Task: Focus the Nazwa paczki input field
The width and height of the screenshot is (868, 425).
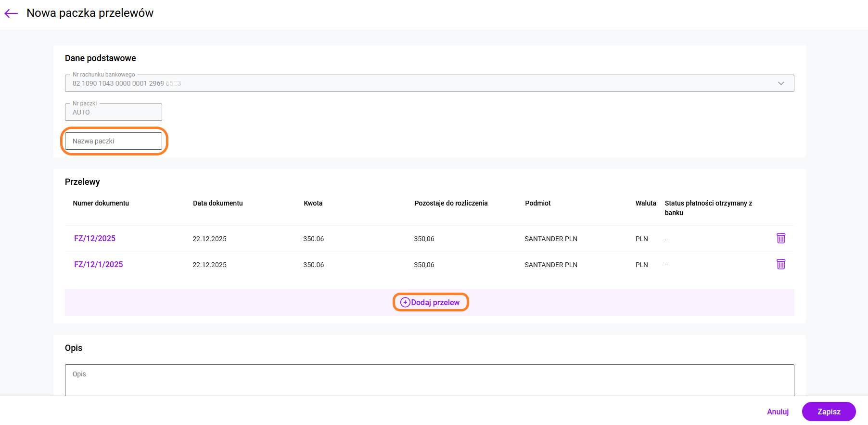Action: (x=114, y=141)
